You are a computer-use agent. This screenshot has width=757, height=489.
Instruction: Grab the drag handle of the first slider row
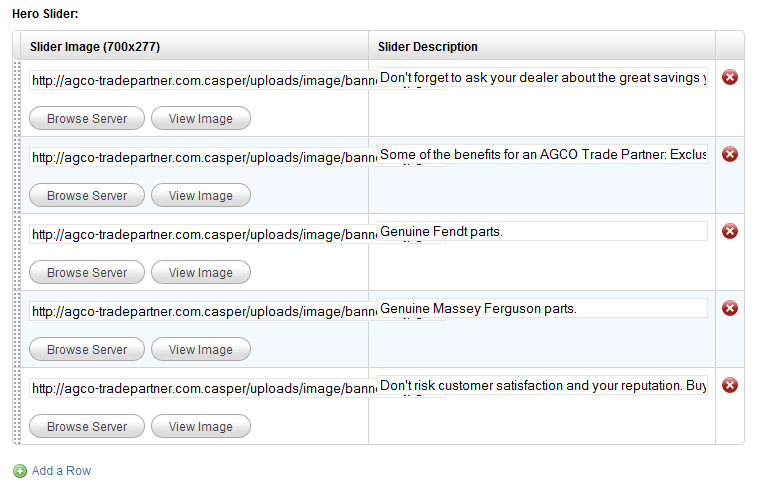pyautogui.click(x=17, y=98)
